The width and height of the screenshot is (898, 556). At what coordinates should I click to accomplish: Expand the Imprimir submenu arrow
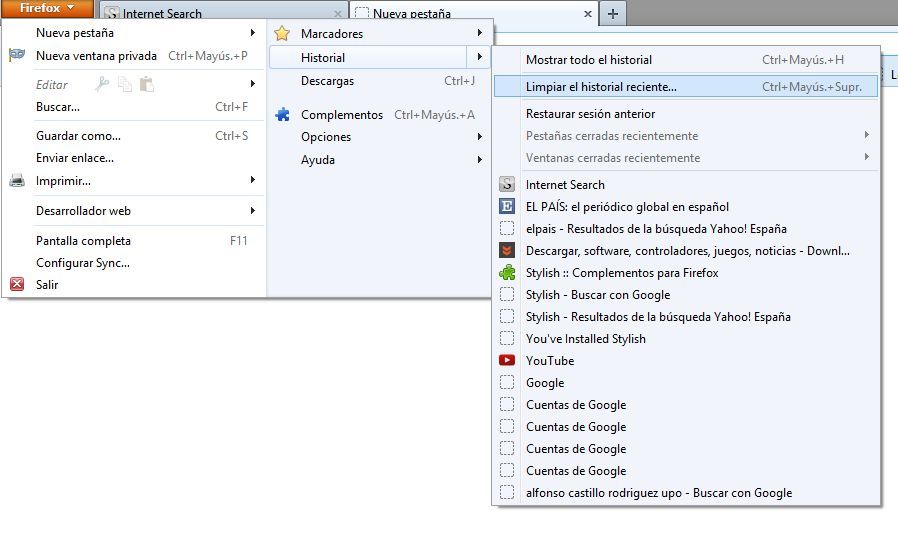coord(253,180)
